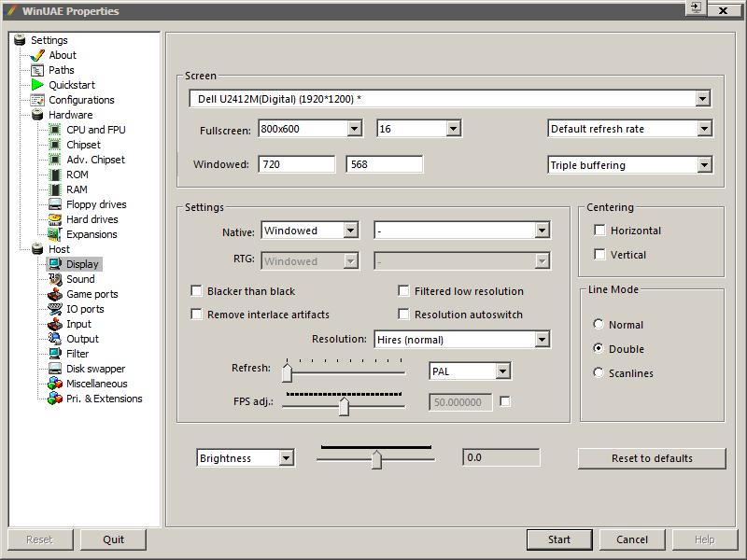Click the Game ports joystick icon
This screenshot has width=747, height=560.
click(x=55, y=294)
